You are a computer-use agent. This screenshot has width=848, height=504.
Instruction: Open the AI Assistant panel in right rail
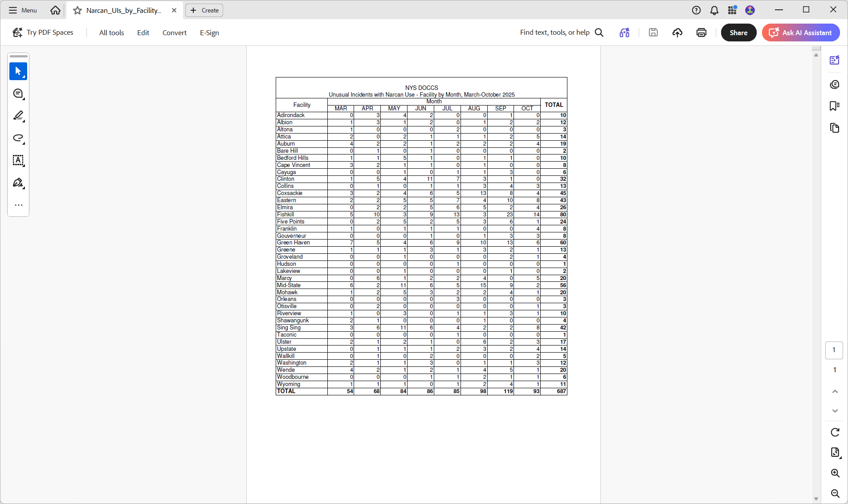(835, 60)
